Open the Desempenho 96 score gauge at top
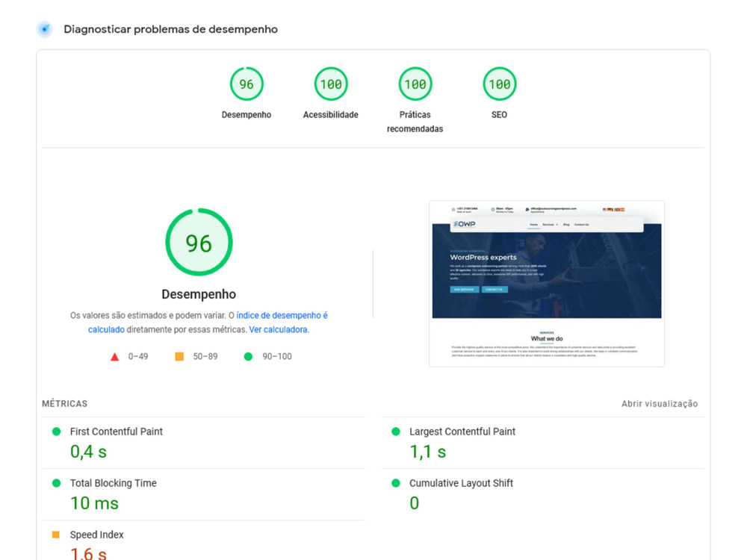Viewport: 747px width, 560px height. (x=247, y=84)
